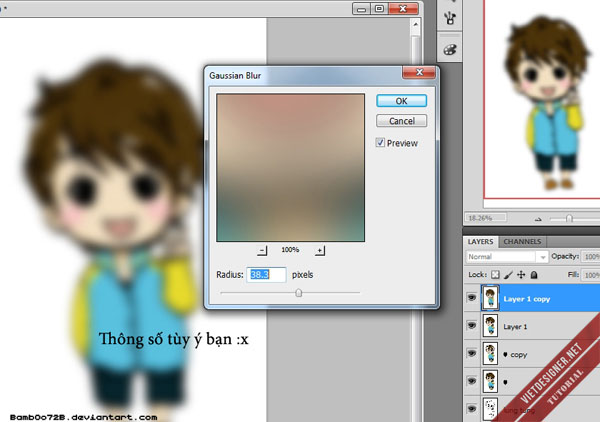600x422 pixels.
Task: Click the Radius input field
Action: (x=266, y=275)
